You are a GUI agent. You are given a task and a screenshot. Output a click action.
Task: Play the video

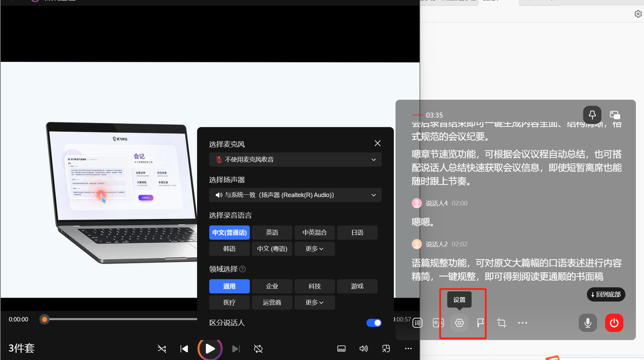point(210,348)
